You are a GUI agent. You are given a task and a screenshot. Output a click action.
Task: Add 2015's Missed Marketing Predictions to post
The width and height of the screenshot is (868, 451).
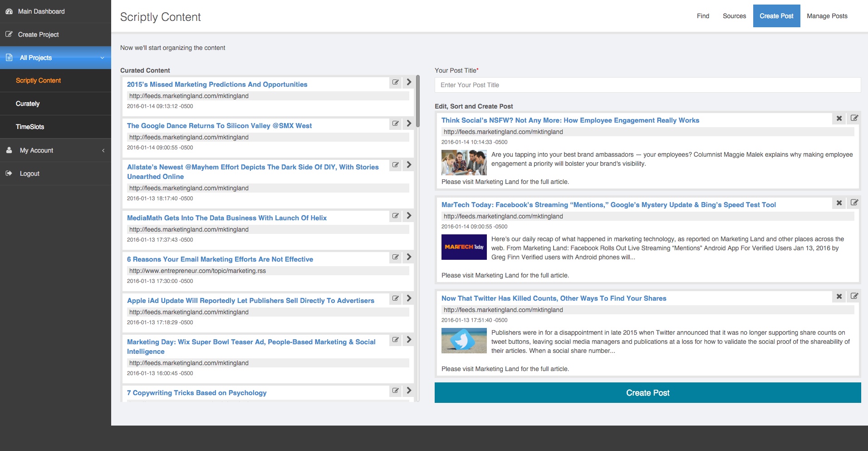pos(409,82)
